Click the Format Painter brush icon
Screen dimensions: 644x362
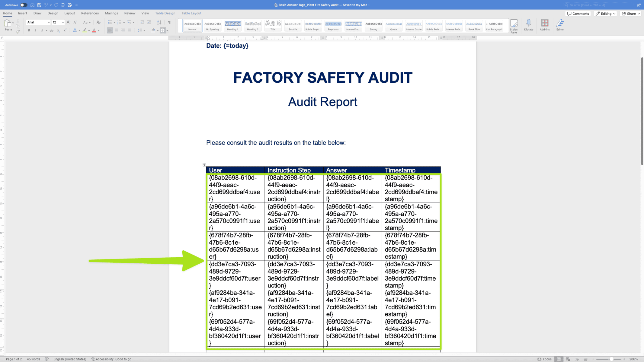tap(18, 31)
